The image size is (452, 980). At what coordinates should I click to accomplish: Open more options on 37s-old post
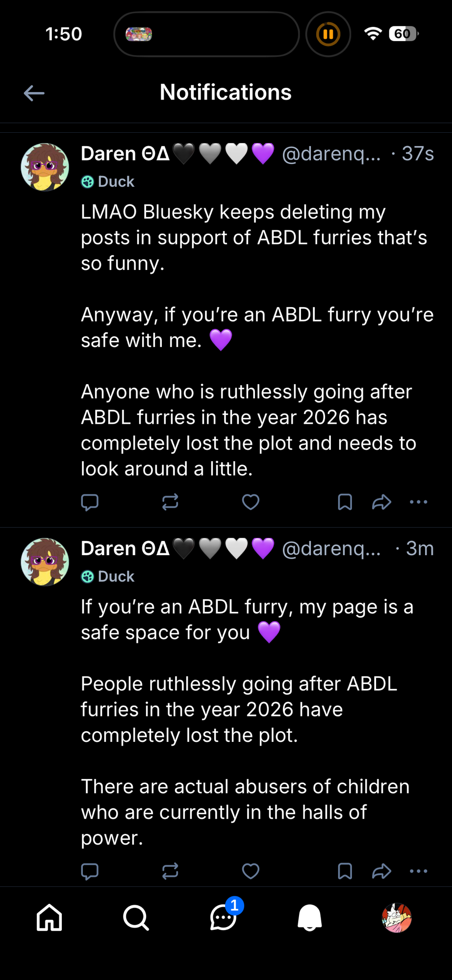click(x=418, y=502)
